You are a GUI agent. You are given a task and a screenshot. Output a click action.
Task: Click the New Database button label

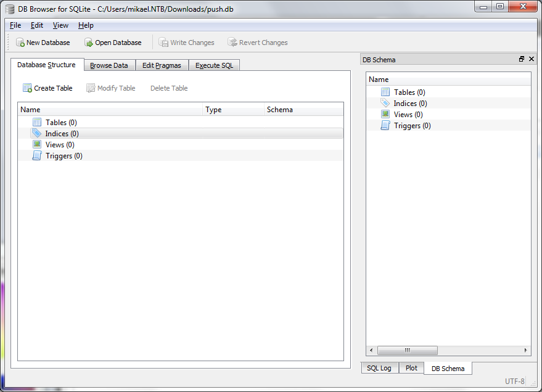(48, 43)
